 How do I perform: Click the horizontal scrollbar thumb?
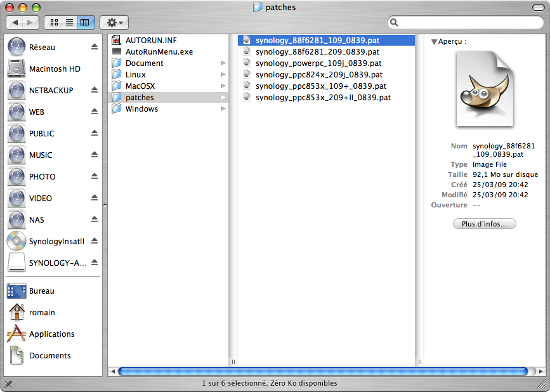(323, 371)
